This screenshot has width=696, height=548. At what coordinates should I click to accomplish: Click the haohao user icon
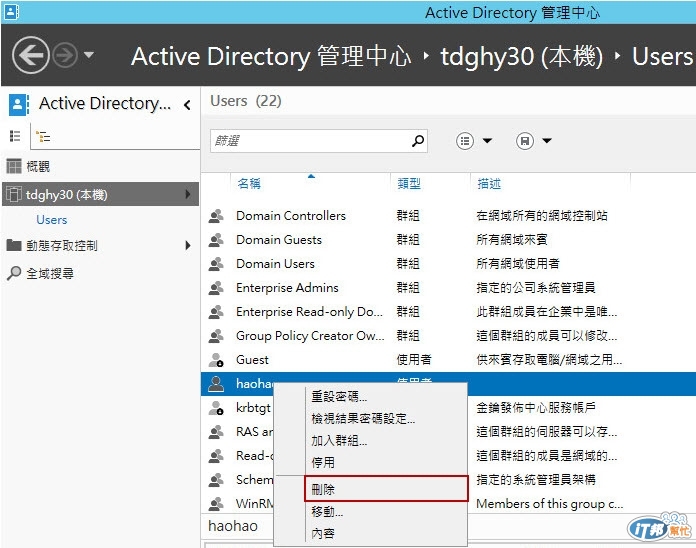[x=216, y=383]
